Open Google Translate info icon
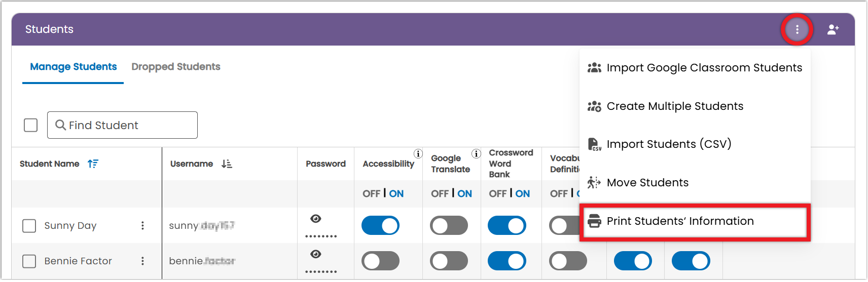This screenshot has width=868, height=282. pos(476,153)
